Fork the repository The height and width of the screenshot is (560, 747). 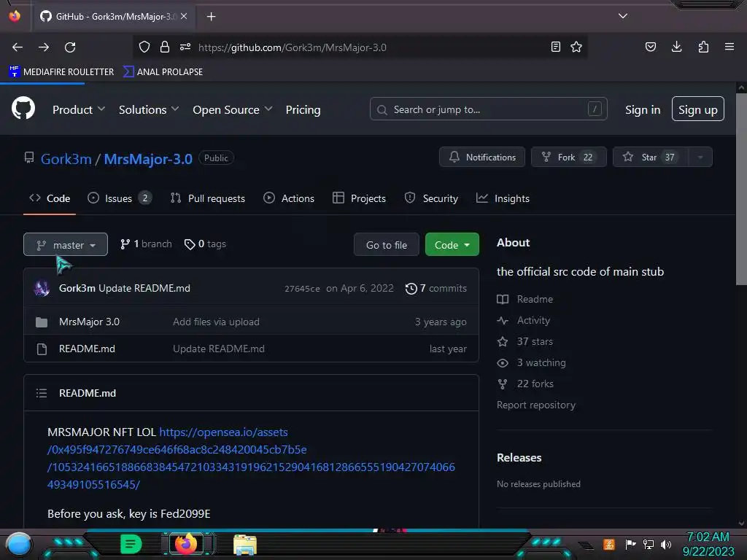[x=569, y=157]
